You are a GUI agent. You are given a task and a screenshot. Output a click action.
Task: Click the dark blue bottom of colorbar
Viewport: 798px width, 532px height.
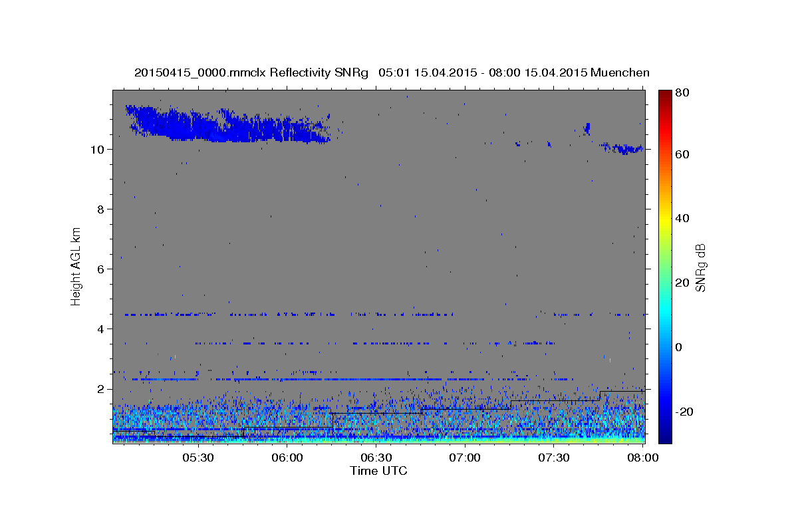665,436
